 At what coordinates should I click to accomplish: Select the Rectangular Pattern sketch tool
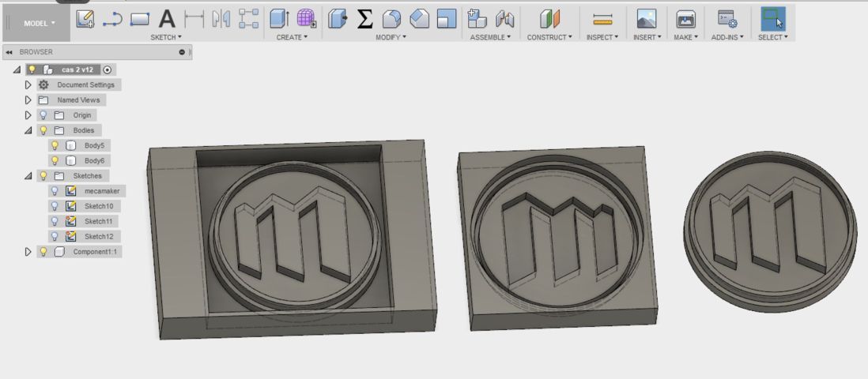248,20
